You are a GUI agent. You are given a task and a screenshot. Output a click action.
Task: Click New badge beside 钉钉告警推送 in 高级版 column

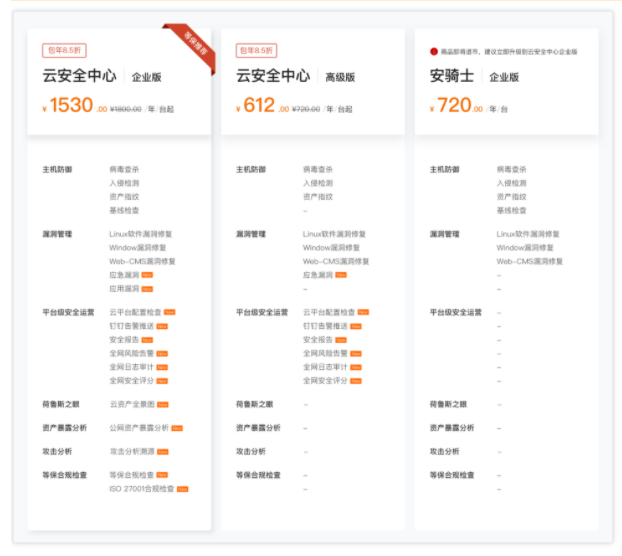356,326
